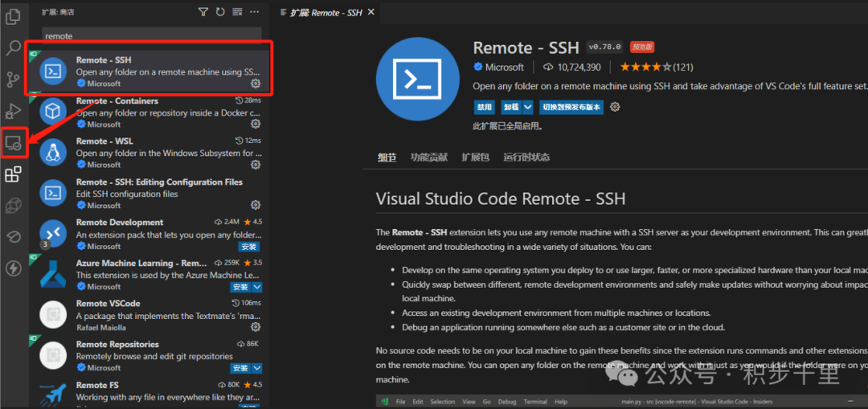Click the 预览版 preview badge
Viewport: 868px width, 409px height.
point(642,47)
